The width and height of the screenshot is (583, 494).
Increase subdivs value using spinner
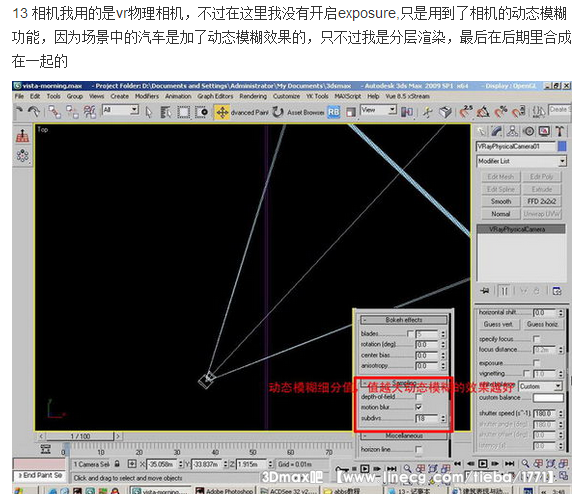click(x=443, y=416)
